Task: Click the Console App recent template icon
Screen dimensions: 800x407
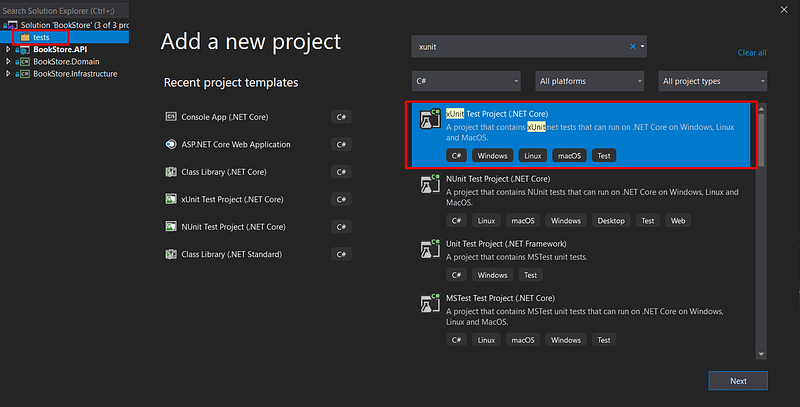Action: [x=171, y=117]
